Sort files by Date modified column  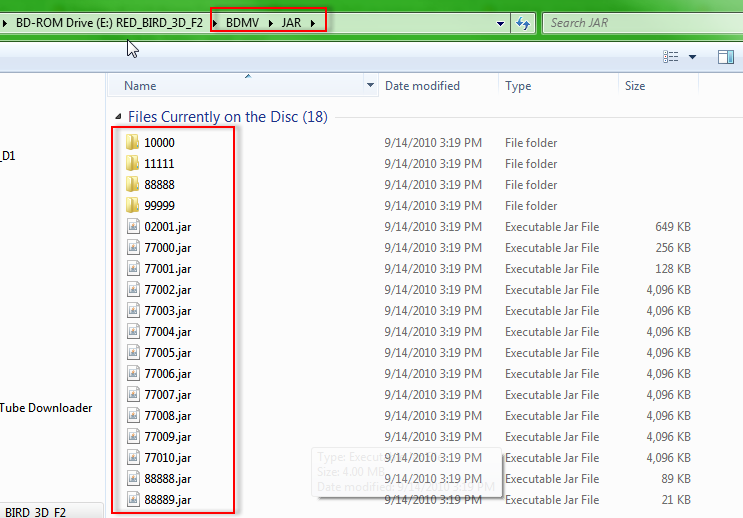point(422,86)
